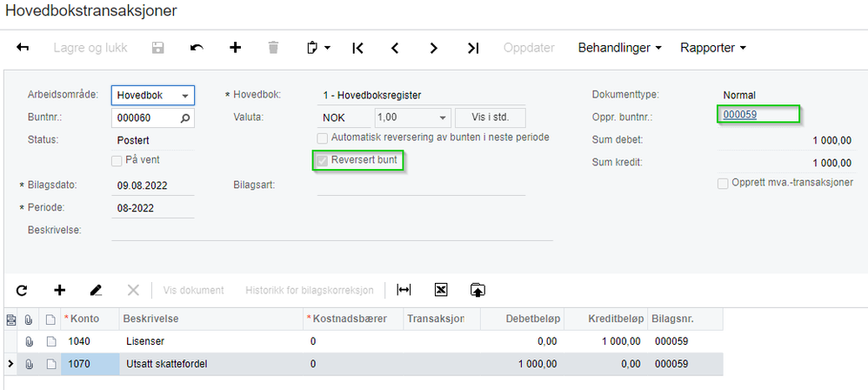This screenshot has width=868, height=390.
Task: Sort by the Debetbeløp column header
Action: [x=523, y=319]
